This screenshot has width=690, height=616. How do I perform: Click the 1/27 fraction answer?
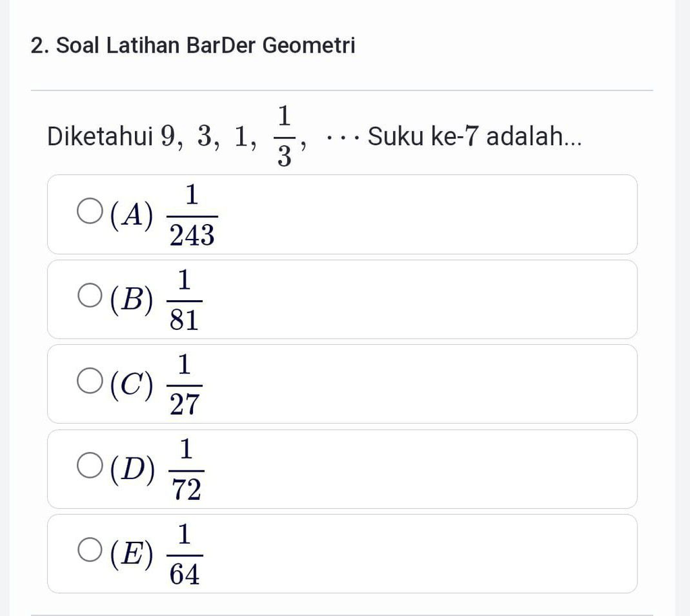[184, 385]
